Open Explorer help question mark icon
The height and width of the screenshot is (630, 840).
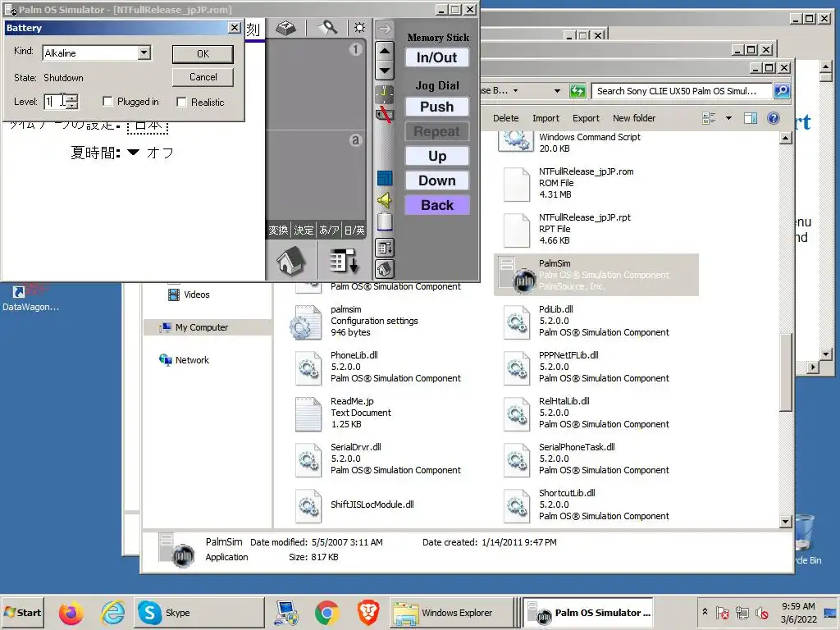[x=773, y=118]
